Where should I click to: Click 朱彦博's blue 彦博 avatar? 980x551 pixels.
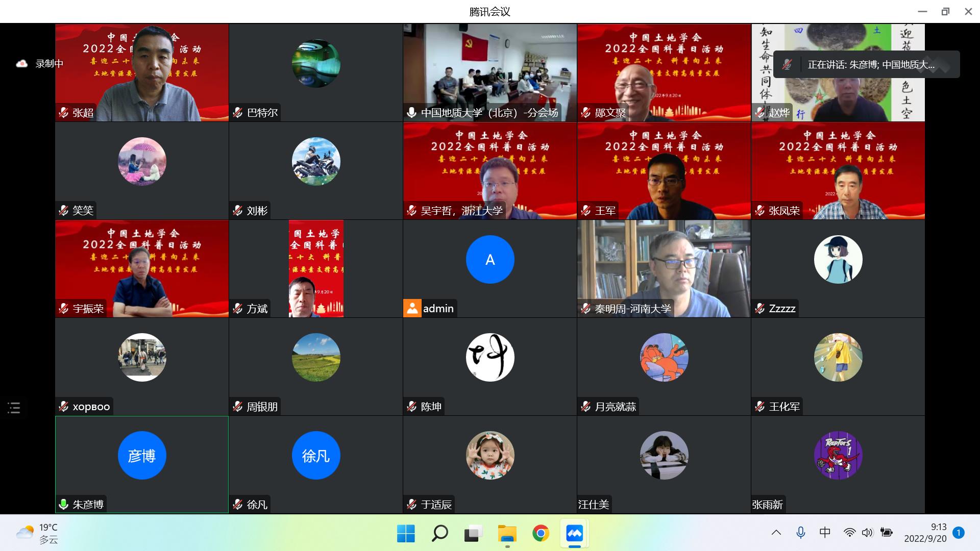pyautogui.click(x=142, y=455)
